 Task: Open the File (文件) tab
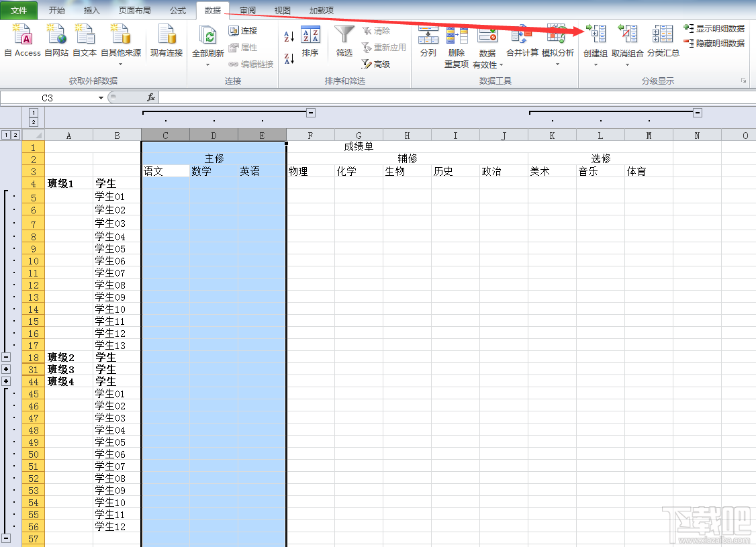19,11
